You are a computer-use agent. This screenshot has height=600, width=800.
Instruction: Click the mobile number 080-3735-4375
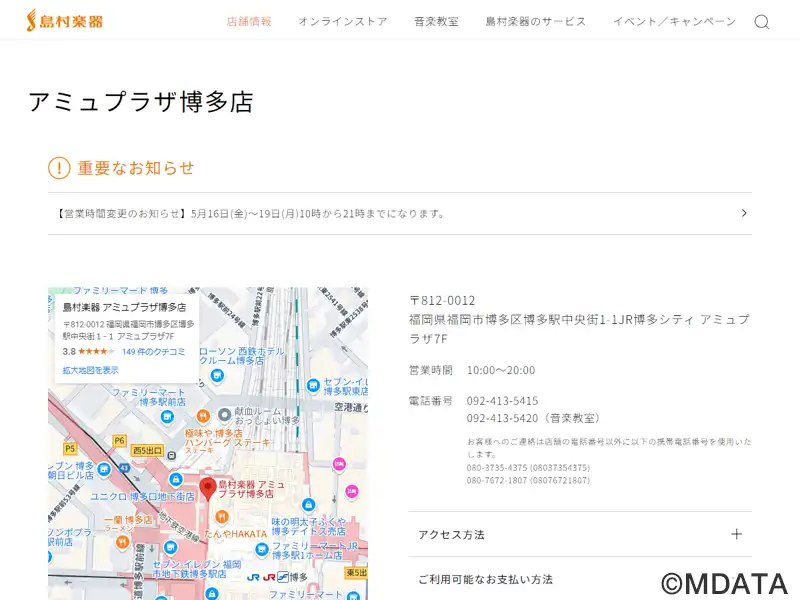tap(497, 468)
